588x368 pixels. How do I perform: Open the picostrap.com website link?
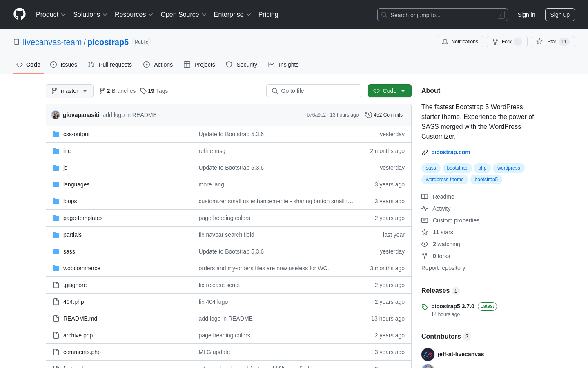pyautogui.click(x=451, y=152)
